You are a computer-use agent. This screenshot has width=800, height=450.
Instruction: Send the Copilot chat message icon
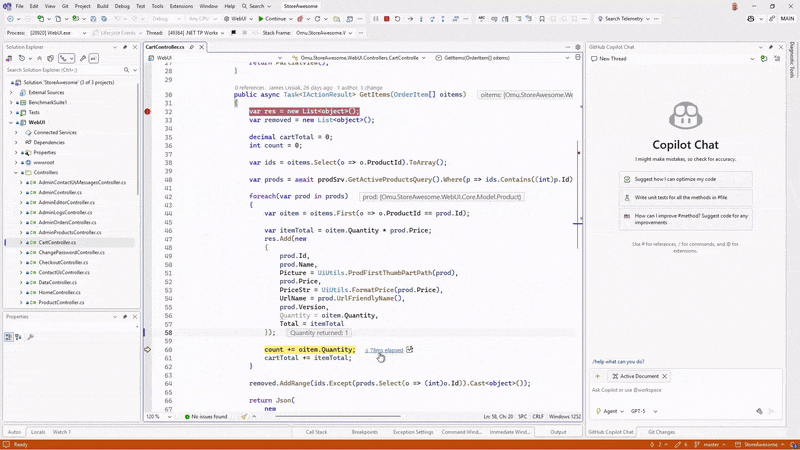773,411
